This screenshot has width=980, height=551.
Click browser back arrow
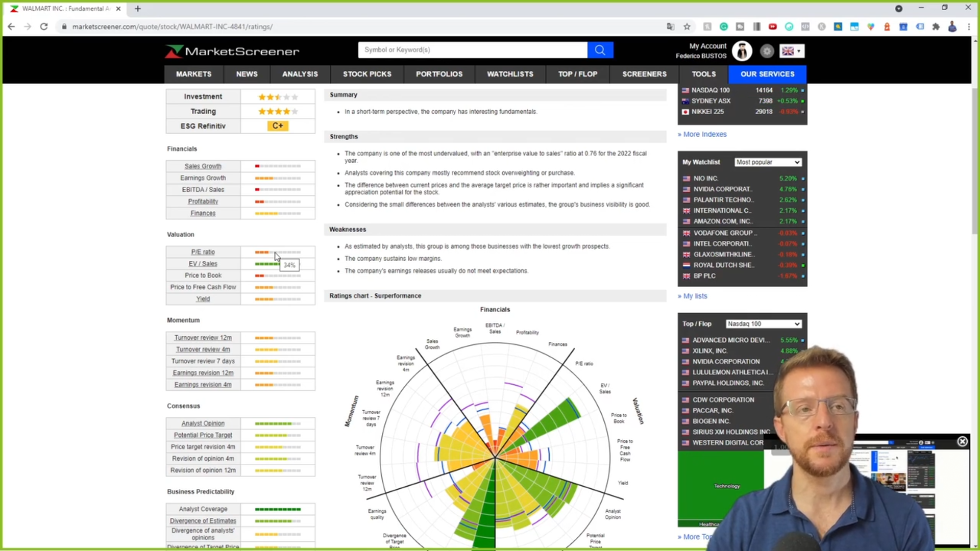(x=11, y=27)
